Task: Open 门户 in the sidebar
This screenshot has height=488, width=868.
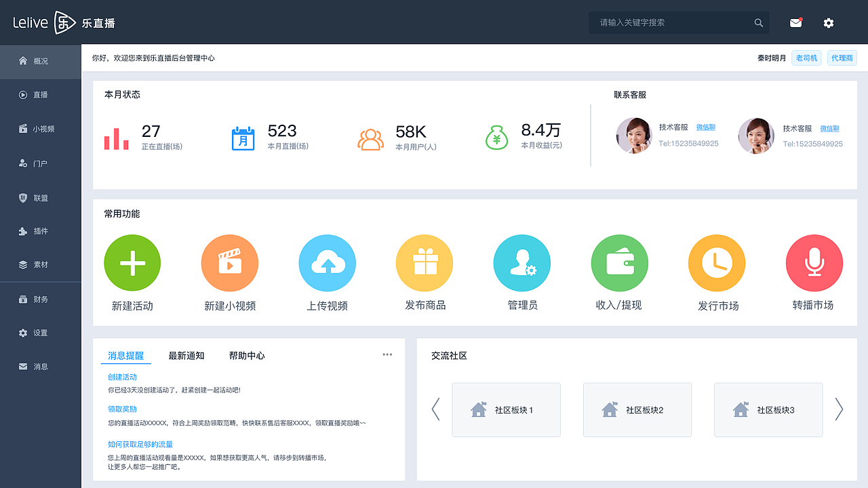Action: tap(41, 163)
